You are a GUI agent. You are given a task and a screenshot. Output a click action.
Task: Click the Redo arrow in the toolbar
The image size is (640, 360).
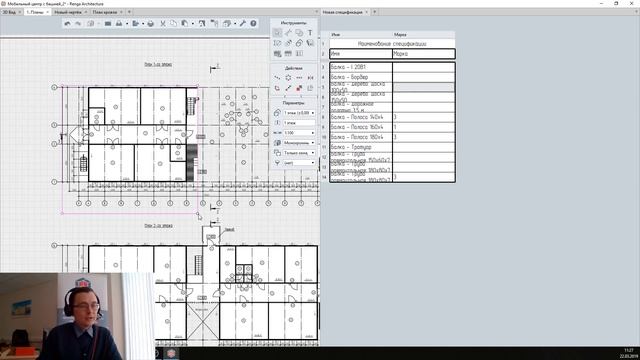tap(78, 24)
